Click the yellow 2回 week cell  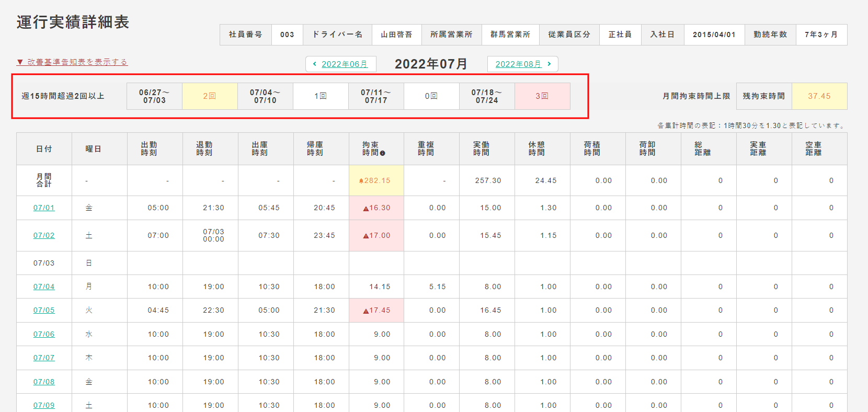[x=210, y=96]
